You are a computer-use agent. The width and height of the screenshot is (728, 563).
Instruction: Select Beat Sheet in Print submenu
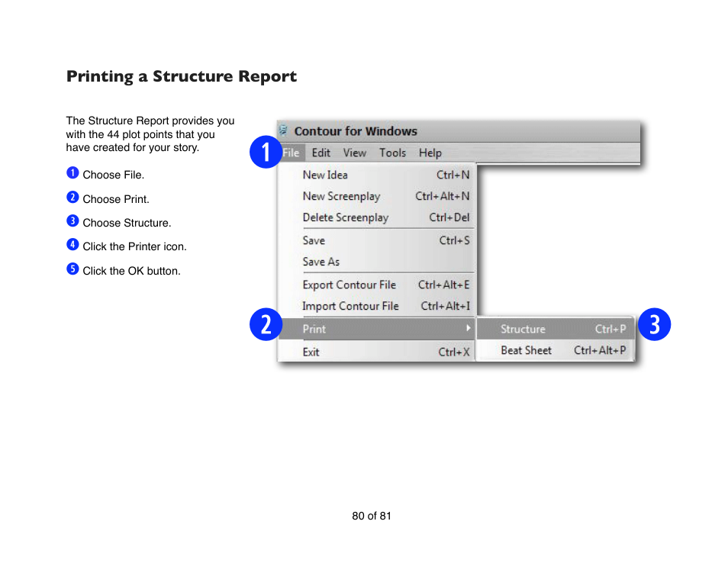[x=556, y=350]
